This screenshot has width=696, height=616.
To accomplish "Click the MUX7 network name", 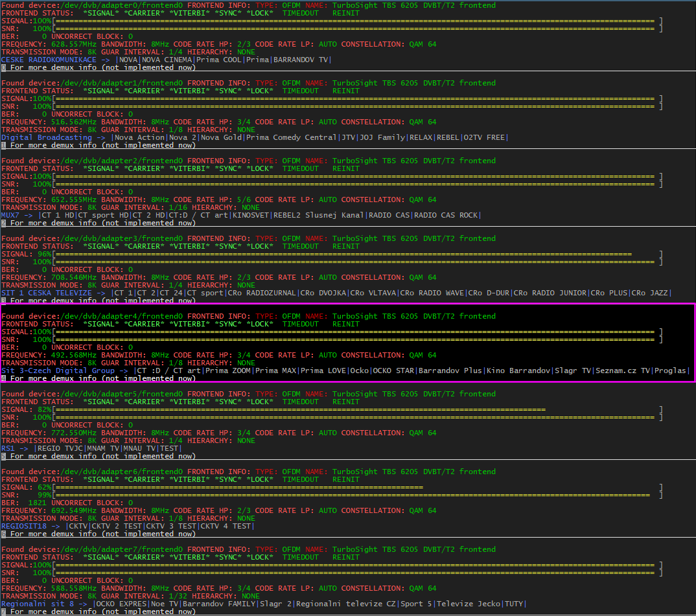I will point(10,215).
